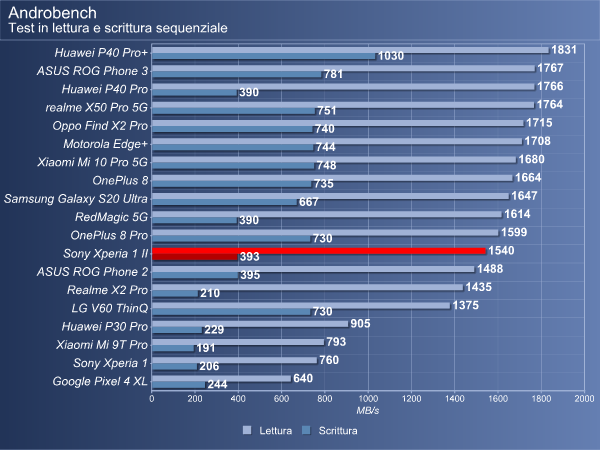
Task: Click the 1614 read value
Action: coord(517,214)
